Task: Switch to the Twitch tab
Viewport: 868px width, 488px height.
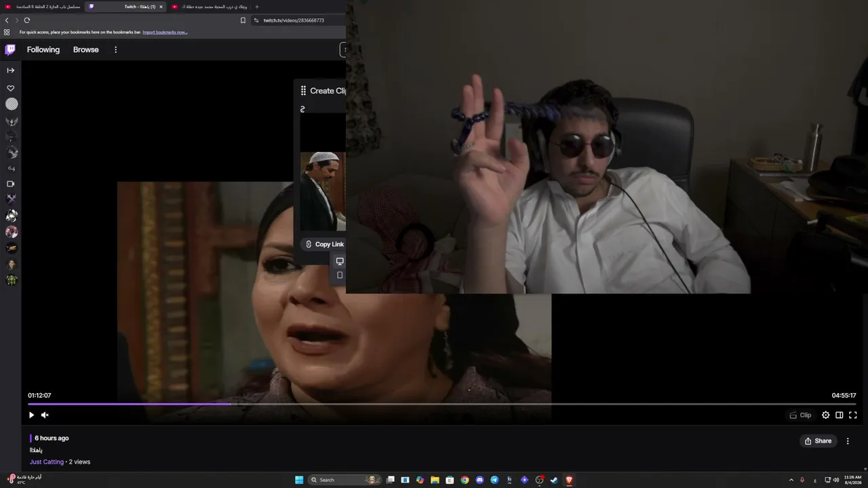Action: coord(126,7)
